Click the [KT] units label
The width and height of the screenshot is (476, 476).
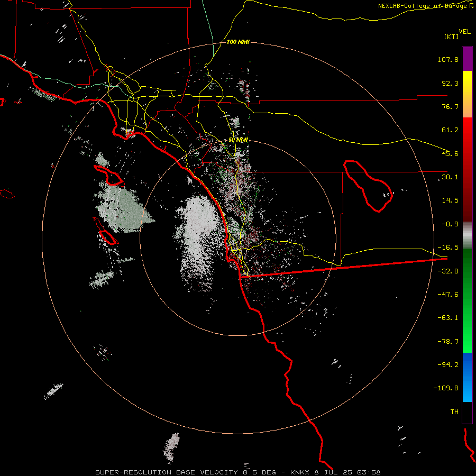click(452, 36)
